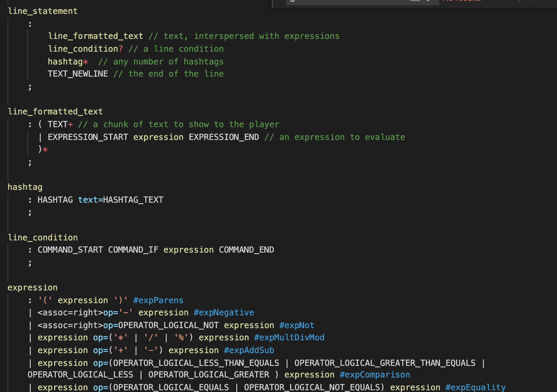Screen dimensions: 557x392
Task: Click the HASHTAG_TEXT token
Action: coord(133,199)
